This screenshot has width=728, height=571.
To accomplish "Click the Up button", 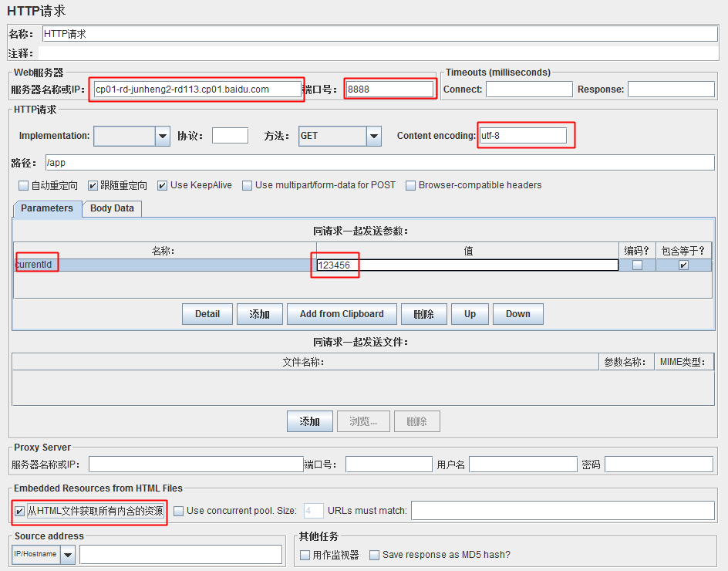I will tap(470, 314).
